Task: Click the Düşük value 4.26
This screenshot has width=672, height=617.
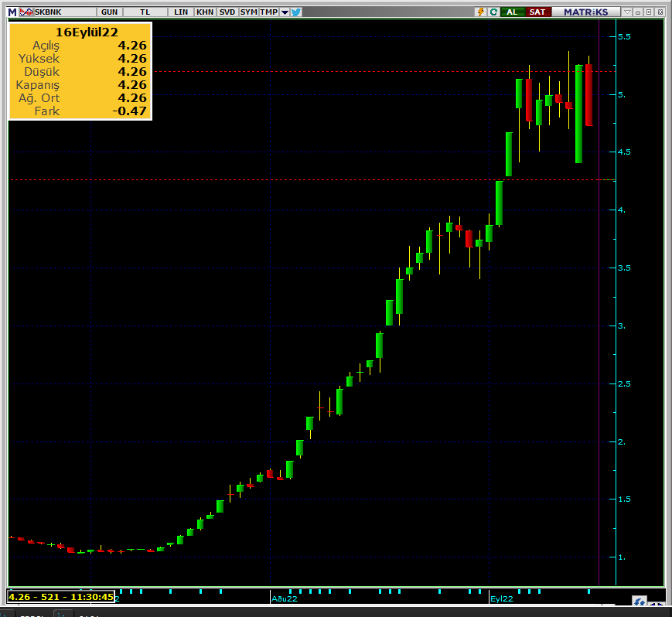Action: [x=132, y=72]
